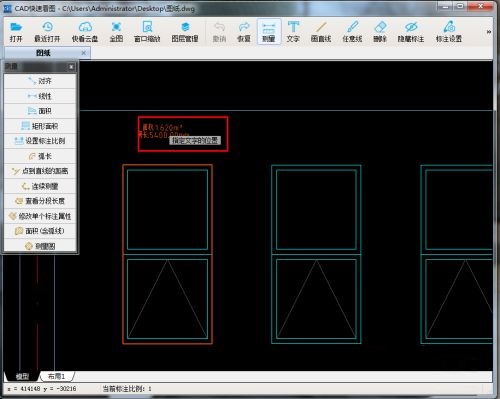Choose linear measurement (线性)

click(40, 96)
